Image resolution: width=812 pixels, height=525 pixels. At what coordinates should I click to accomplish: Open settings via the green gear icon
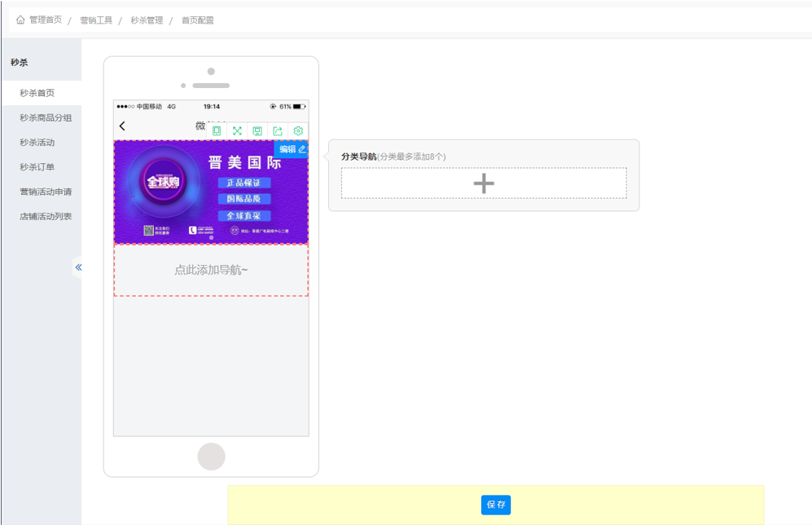(x=298, y=130)
